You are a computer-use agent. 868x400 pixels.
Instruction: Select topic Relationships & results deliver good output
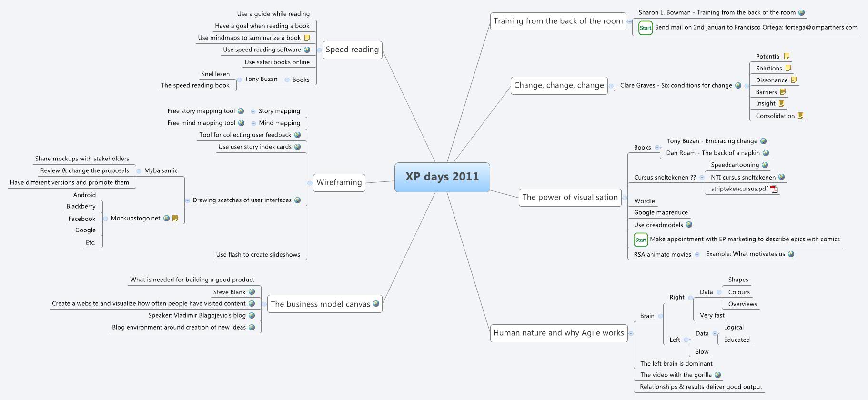pyautogui.click(x=701, y=387)
